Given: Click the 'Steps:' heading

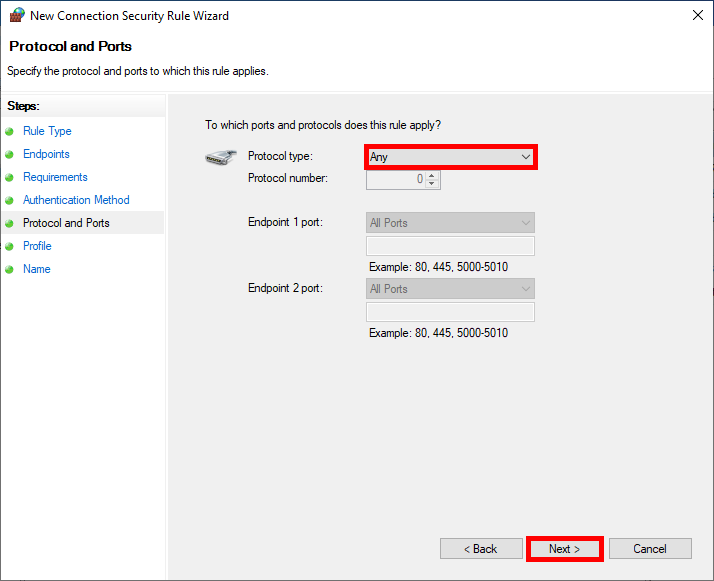Looking at the screenshot, I should click(x=24, y=106).
